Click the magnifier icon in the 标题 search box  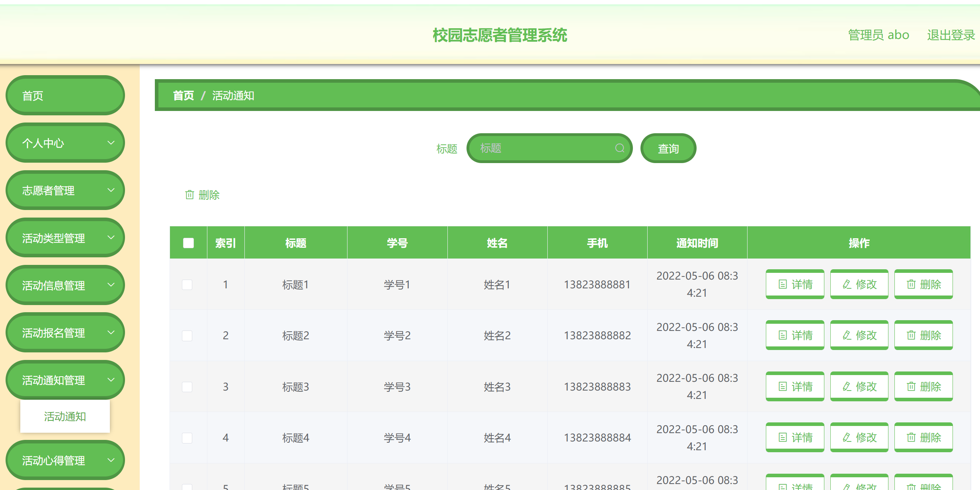pyautogui.click(x=619, y=148)
